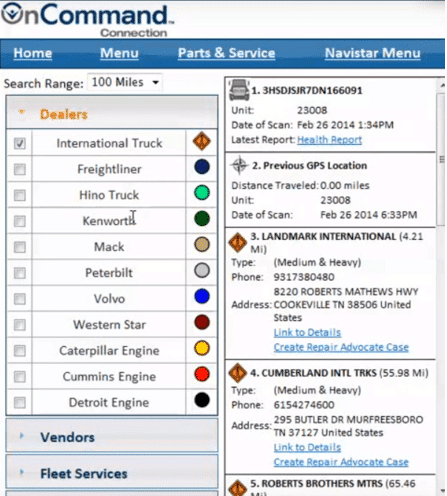
Task: Check the Freightliner checkbox
Action: point(20,169)
